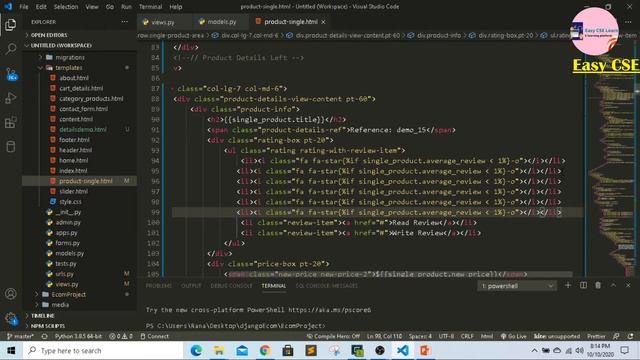
Task: Click the Spaces: 4 indentation setting
Action: [420, 336]
